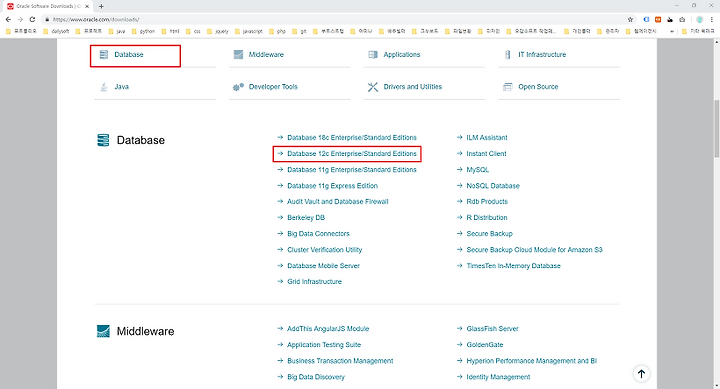Open Hyperion Performance Management and BI link

click(x=532, y=361)
